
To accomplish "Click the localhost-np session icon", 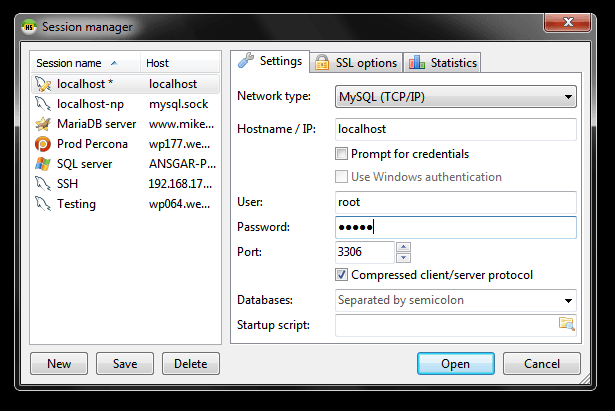I will (x=42, y=104).
